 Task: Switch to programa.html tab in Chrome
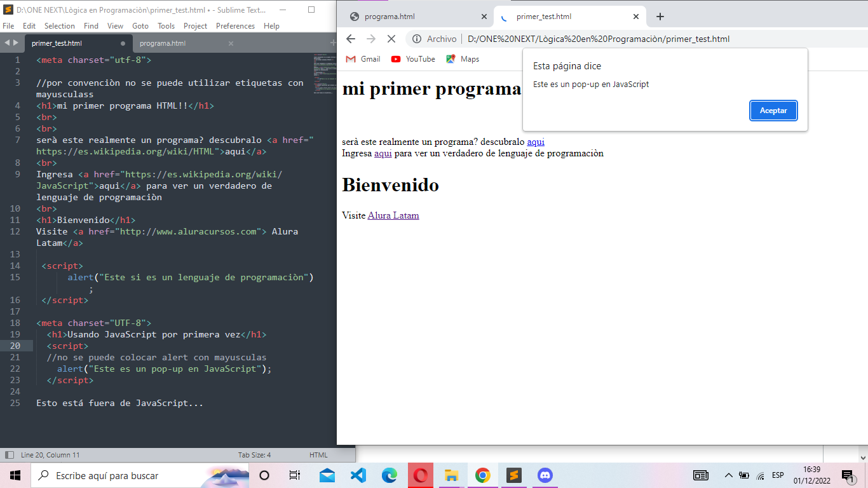coord(416,17)
